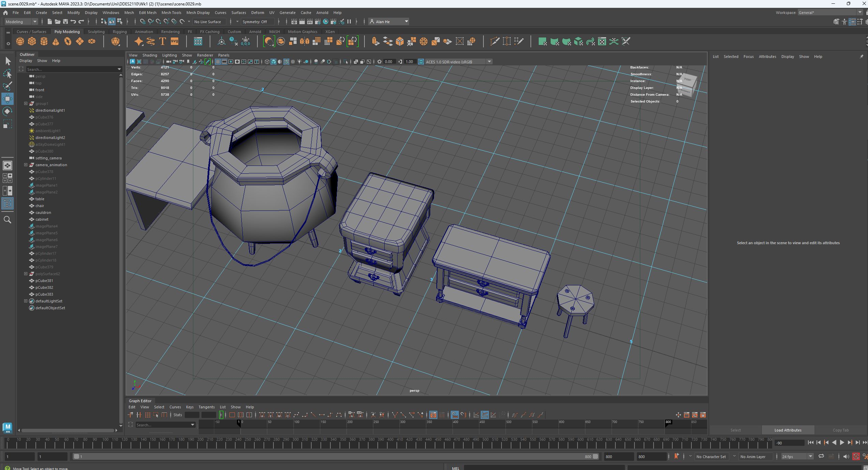Click the Paint selection tool

coord(8,86)
